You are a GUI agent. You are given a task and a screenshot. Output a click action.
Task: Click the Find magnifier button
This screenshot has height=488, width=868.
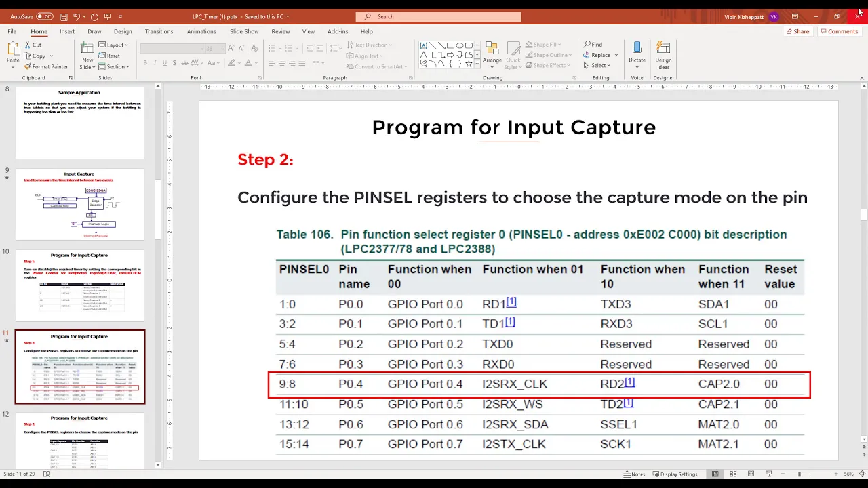593,45
